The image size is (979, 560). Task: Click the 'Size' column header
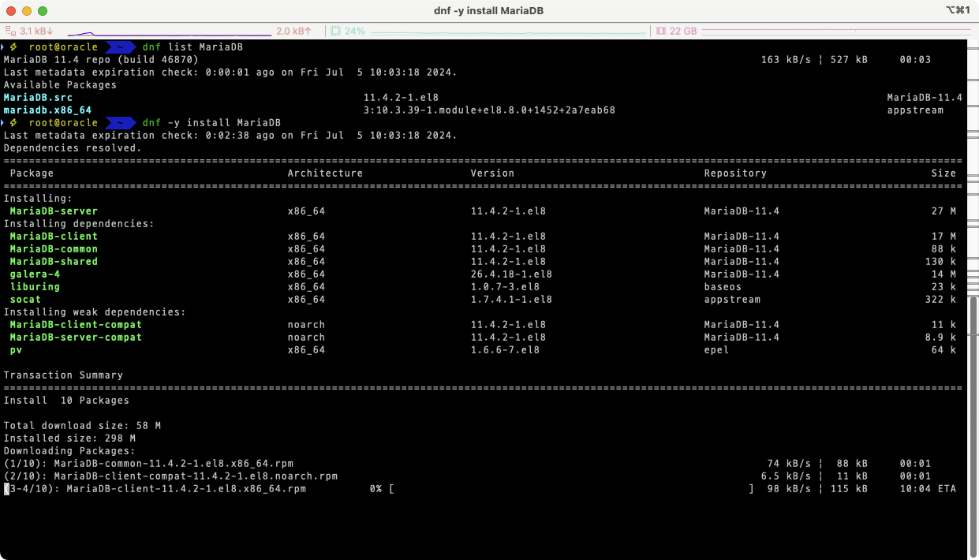pos(944,174)
